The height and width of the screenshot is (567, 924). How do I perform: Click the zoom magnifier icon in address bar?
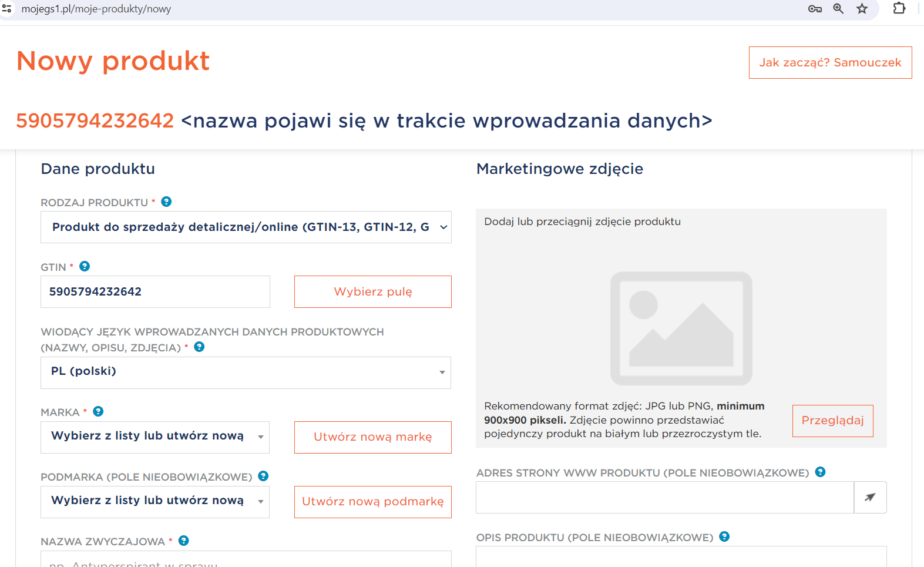coord(838,9)
